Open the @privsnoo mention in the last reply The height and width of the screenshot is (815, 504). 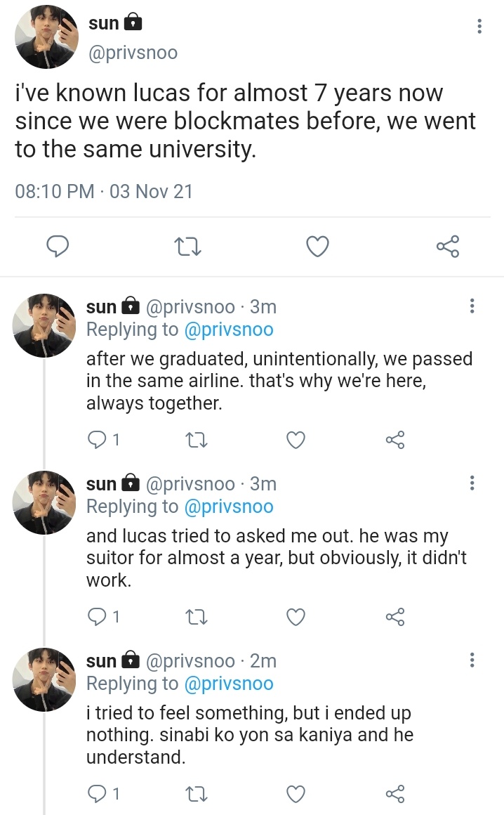[x=229, y=684]
